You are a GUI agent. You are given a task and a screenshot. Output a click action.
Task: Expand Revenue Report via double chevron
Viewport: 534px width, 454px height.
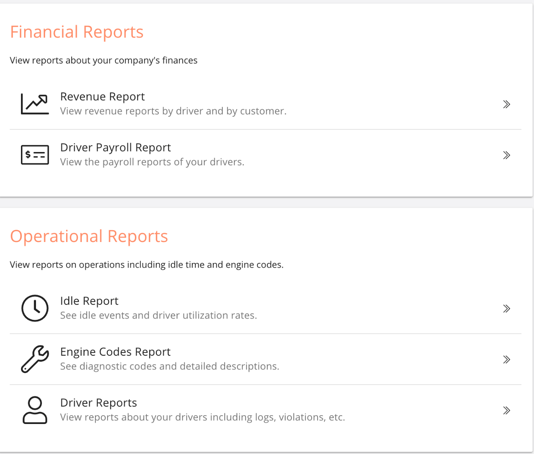506,104
